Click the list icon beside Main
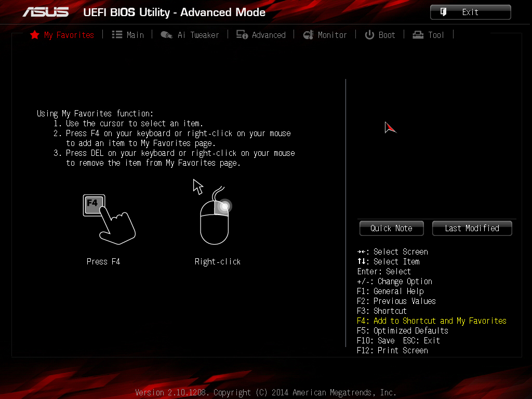 pyautogui.click(x=117, y=35)
